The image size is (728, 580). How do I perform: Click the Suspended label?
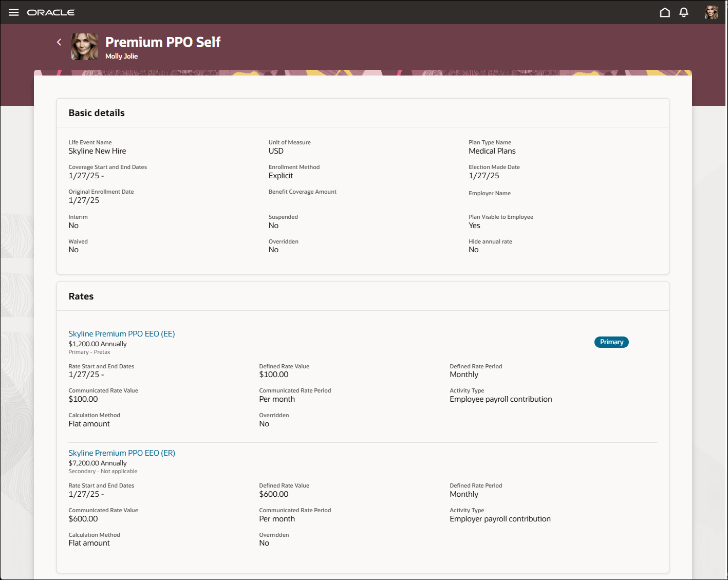[x=283, y=217]
